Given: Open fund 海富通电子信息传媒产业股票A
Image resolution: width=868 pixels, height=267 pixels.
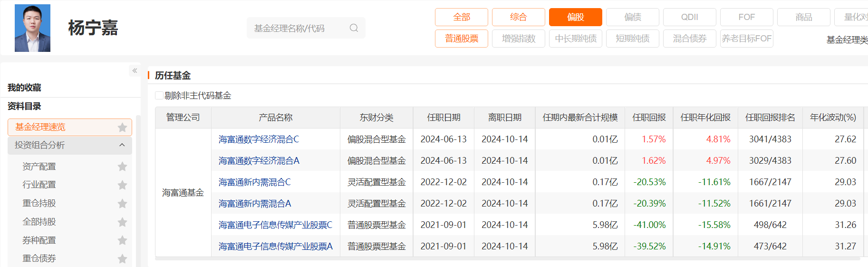Looking at the screenshot, I should 275,247.
